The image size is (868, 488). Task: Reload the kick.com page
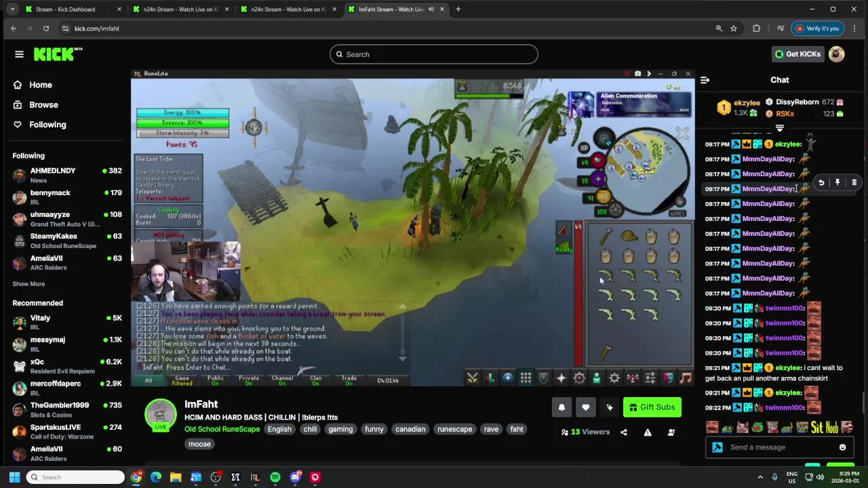46,28
